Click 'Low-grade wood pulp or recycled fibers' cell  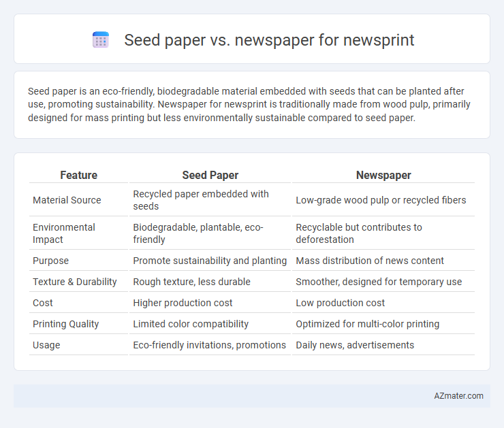pyautogui.click(x=383, y=200)
